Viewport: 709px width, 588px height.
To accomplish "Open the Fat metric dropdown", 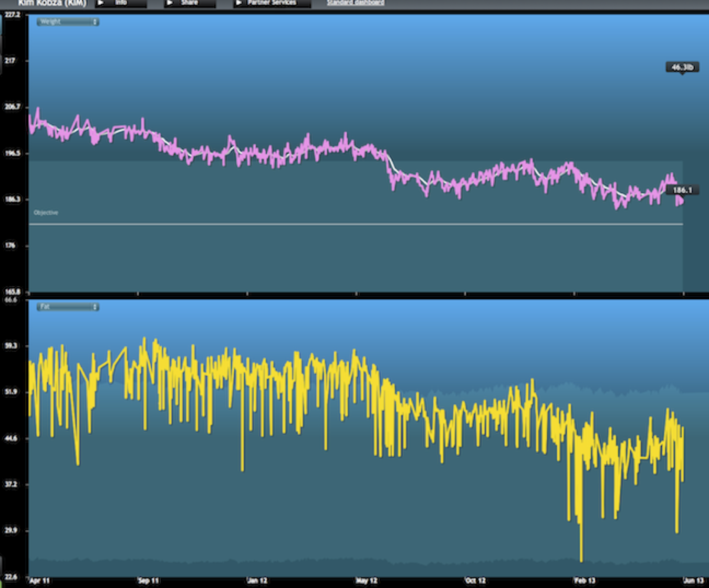I will click(x=68, y=307).
